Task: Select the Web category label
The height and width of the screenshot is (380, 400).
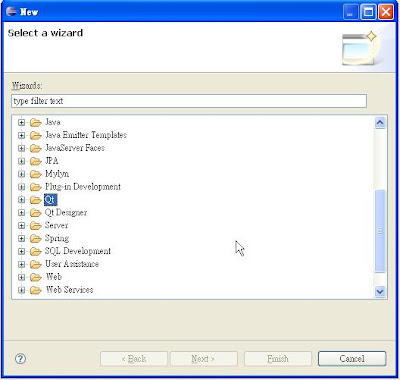Action: 54,277
